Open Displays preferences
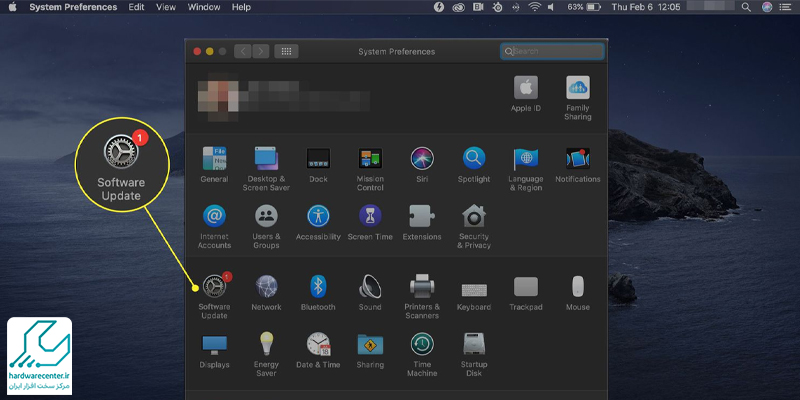The height and width of the screenshot is (400, 800). (214, 351)
